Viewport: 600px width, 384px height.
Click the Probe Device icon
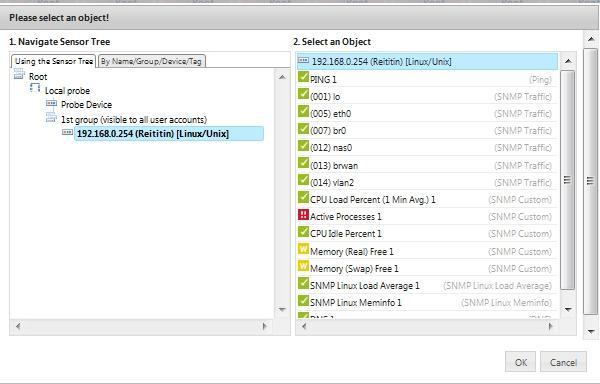pos(51,103)
